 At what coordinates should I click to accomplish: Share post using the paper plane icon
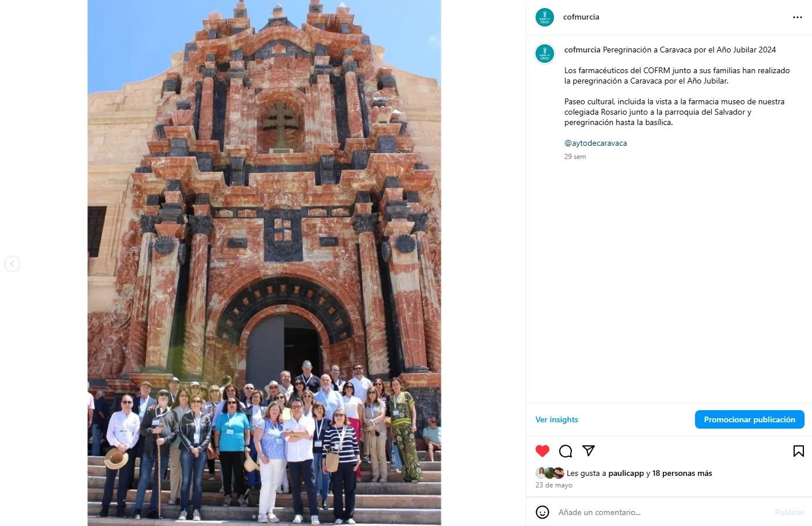pyautogui.click(x=589, y=451)
